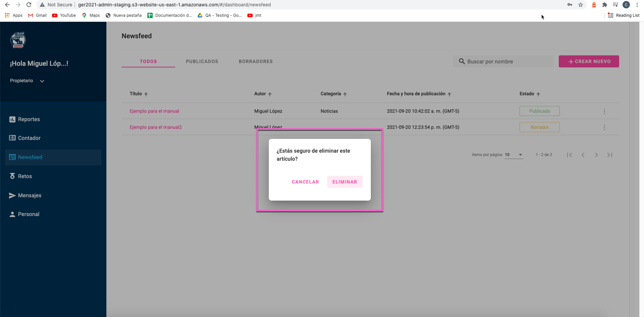
Task: Click the Chrome media control icon
Action: [x=615, y=5]
